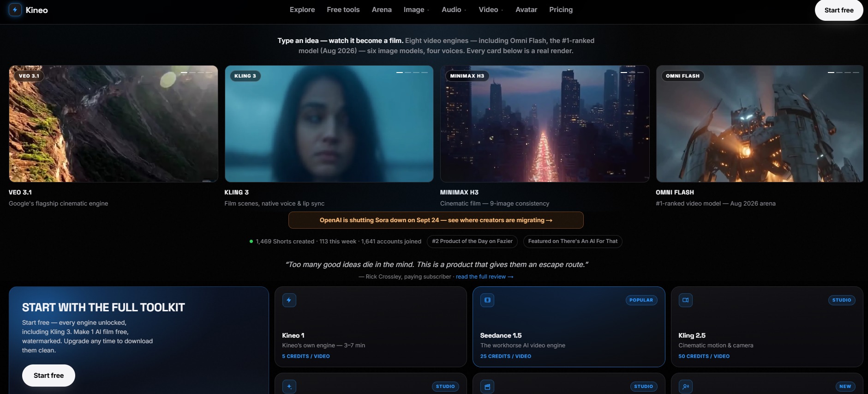Play the Minimax H3 city video thumbnail
This screenshot has height=394, width=868.
click(545, 124)
